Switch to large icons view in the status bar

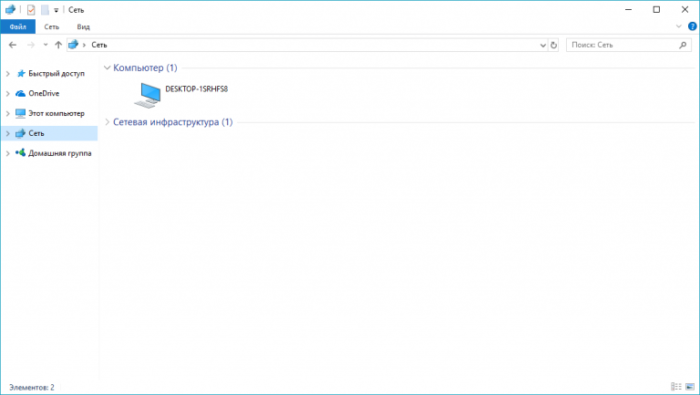690,387
